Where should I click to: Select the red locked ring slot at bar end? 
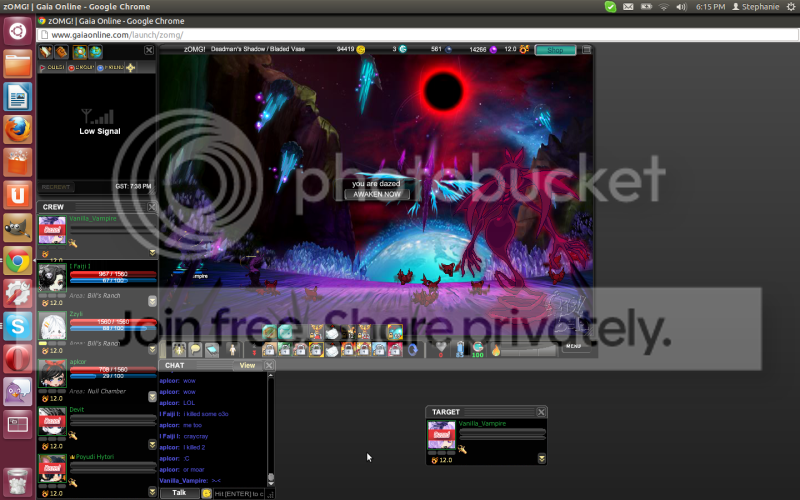click(395, 349)
